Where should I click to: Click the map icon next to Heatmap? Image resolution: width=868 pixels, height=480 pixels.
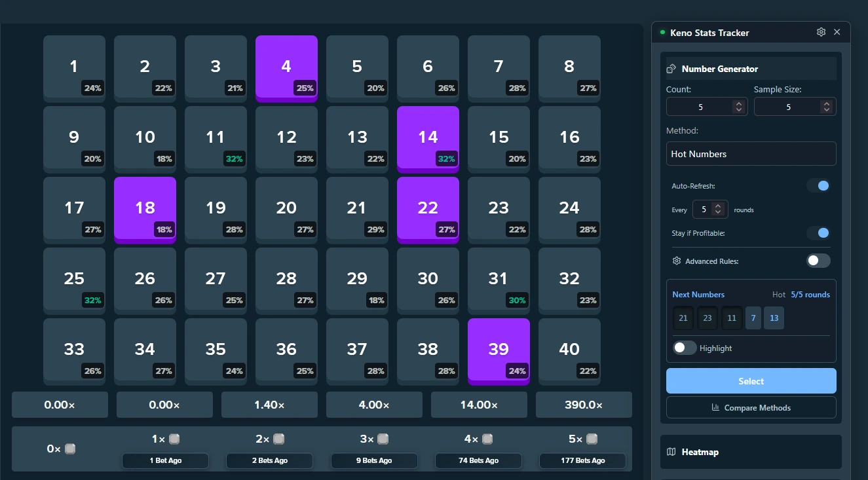(670, 451)
